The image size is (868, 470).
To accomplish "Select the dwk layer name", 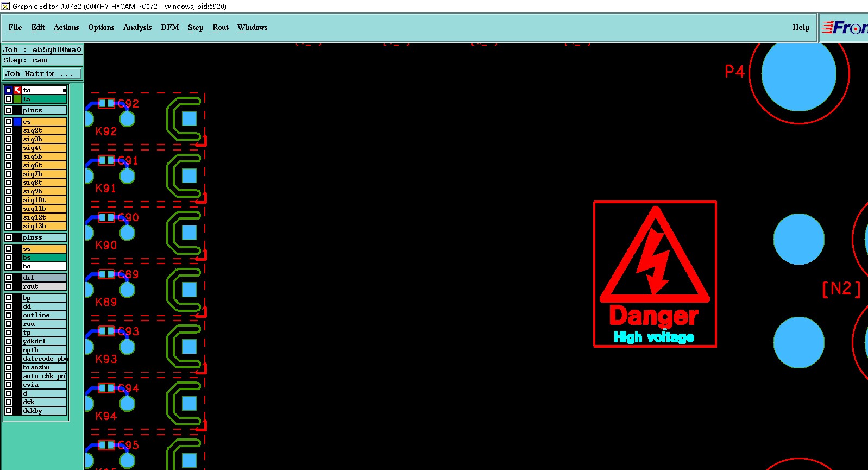I will click(45, 402).
